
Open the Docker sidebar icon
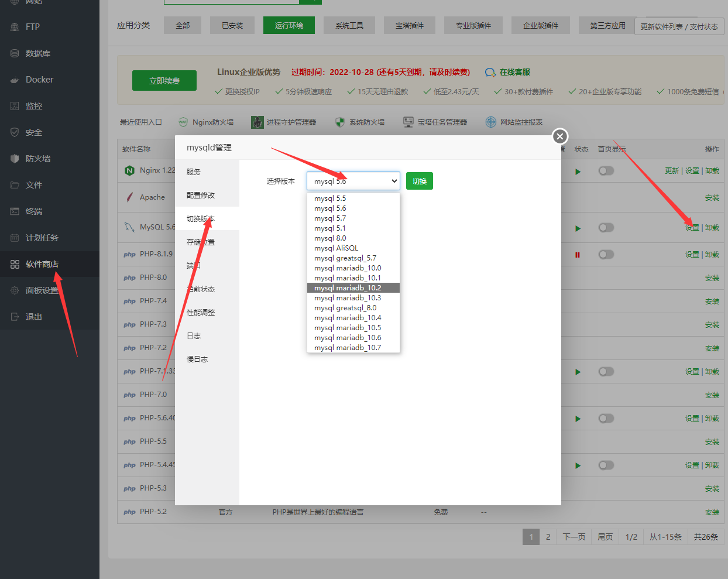(x=15, y=80)
